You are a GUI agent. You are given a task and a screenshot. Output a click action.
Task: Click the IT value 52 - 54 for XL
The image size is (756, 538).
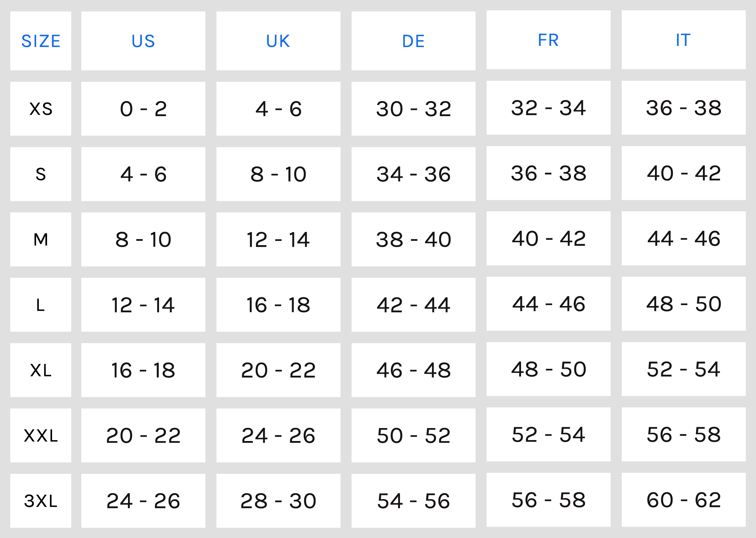[683, 369]
